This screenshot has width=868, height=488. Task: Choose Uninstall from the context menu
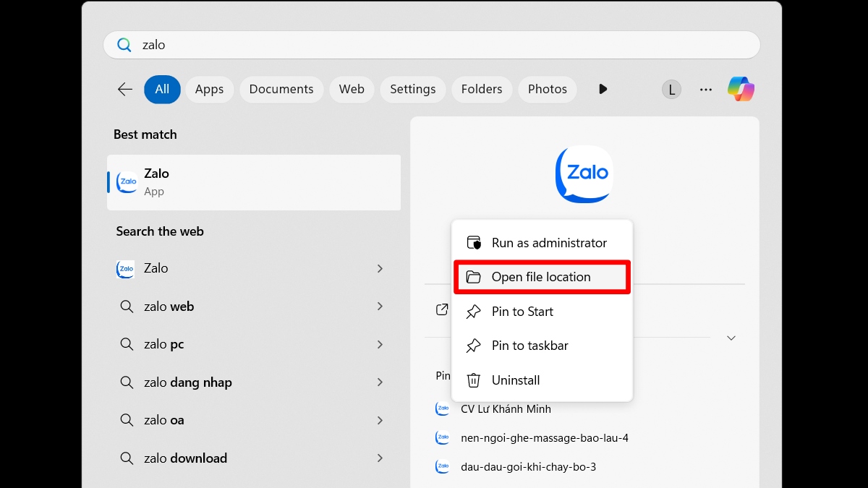pyautogui.click(x=542, y=380)
